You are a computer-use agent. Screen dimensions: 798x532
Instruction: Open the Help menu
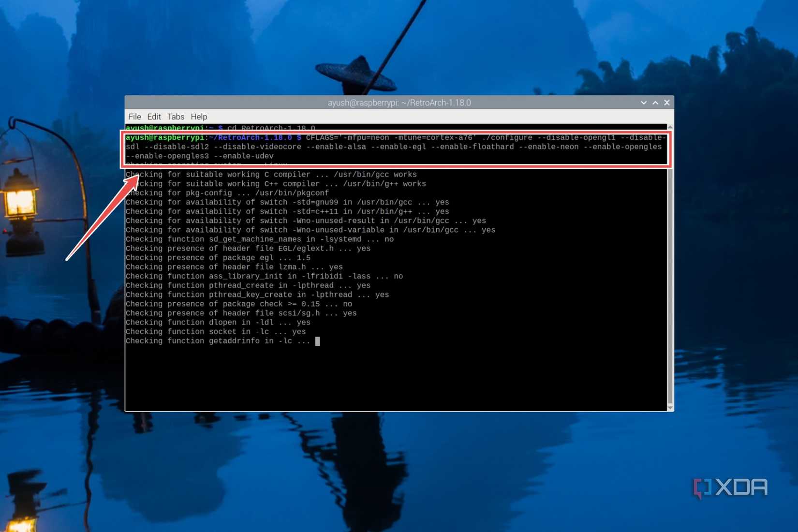tap(199, 117)
